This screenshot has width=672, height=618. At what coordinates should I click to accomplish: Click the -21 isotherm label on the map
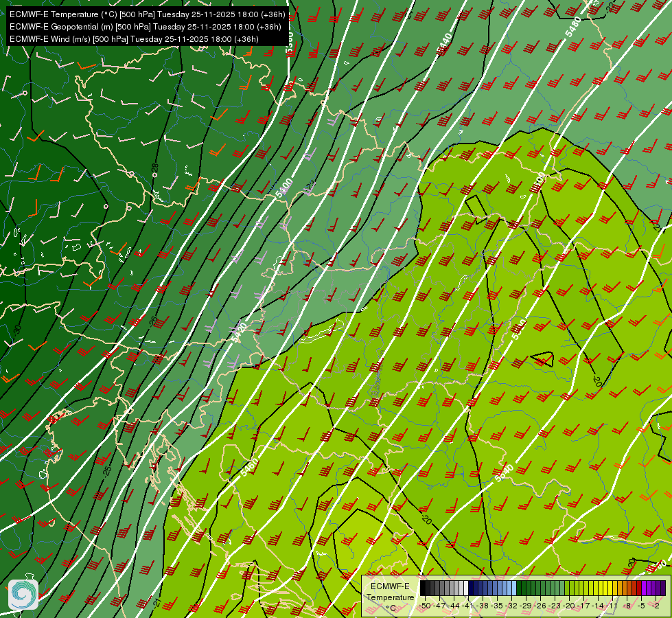(158, 603)
